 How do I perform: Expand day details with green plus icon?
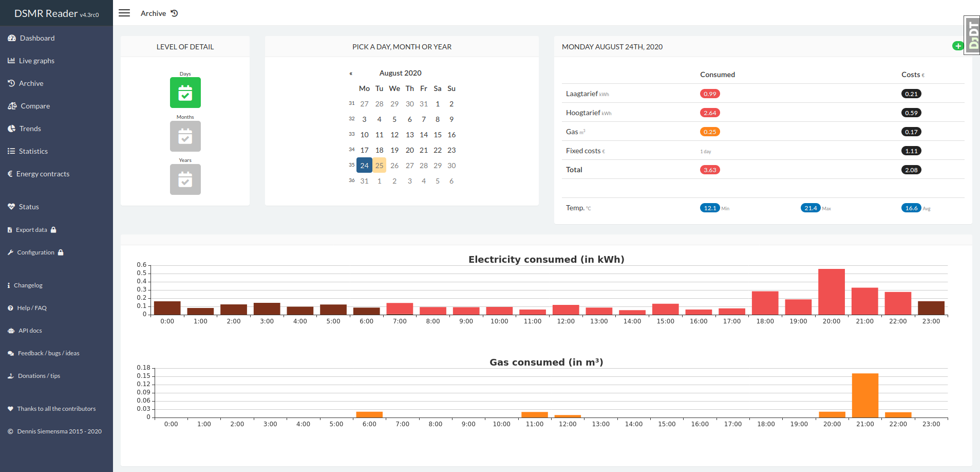click(958, 46)
